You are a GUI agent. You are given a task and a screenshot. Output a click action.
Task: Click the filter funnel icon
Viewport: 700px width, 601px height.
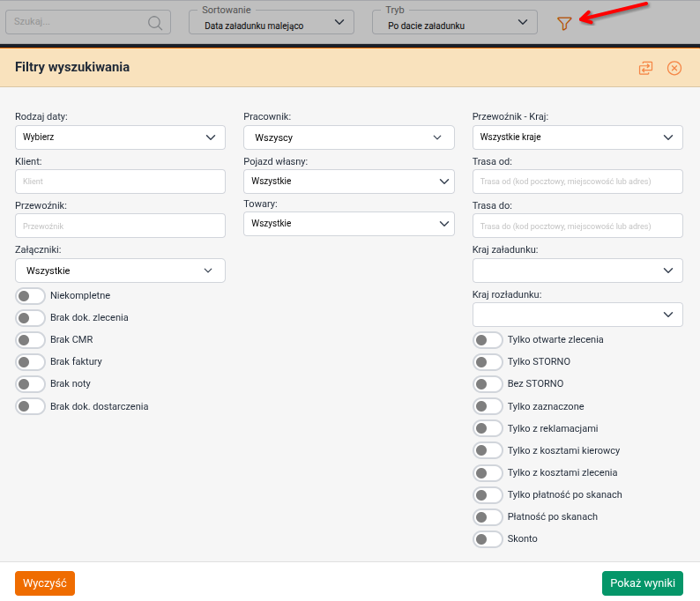[x=565, y=24]
